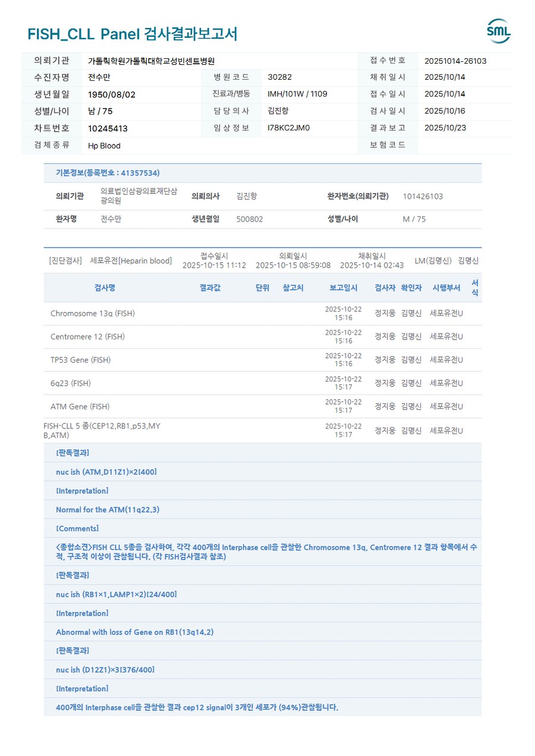The height and width of the screenshot is (756, 535).
Task: Click the 검사명 column header
Action: tap(105, 288)
